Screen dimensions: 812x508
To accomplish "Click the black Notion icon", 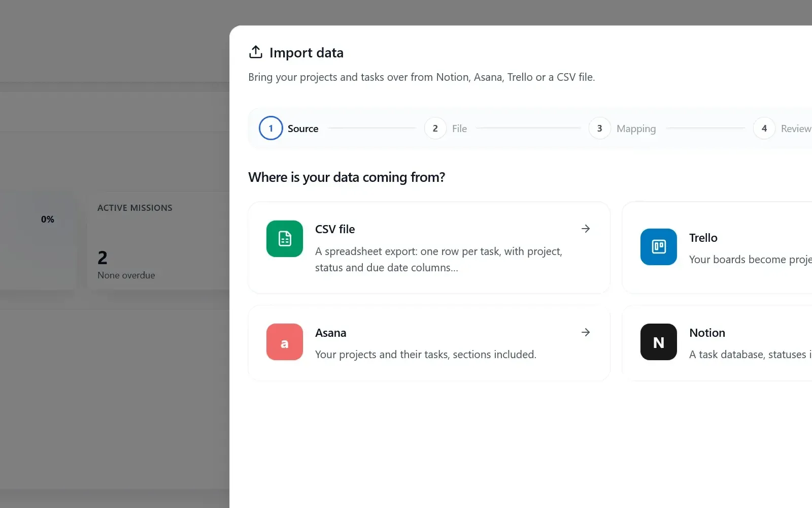I will 659,342.
